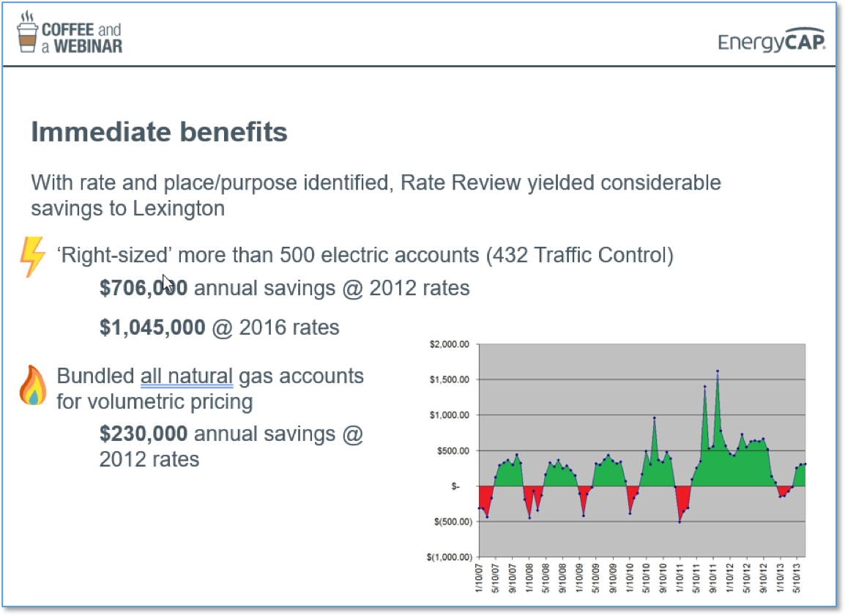
Task: Click the 'COFFEE and a WEBINAR' text
Action: pyautogui.click(x=81, y=37)
